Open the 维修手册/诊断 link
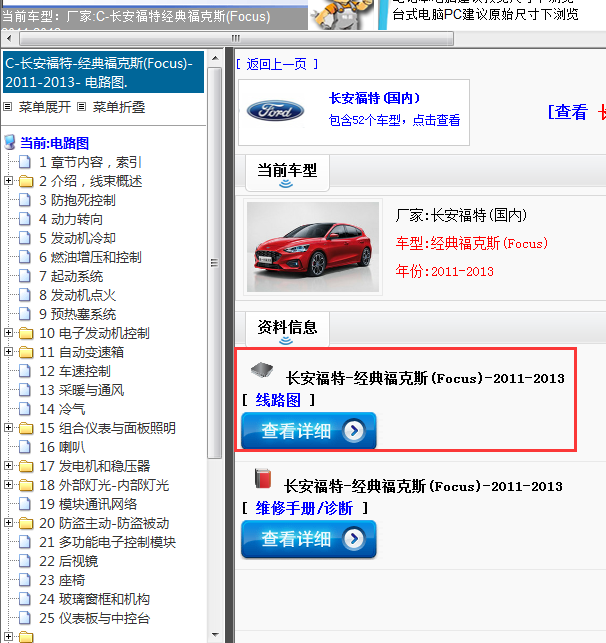The image size is (606, 643). coord(304,508)
